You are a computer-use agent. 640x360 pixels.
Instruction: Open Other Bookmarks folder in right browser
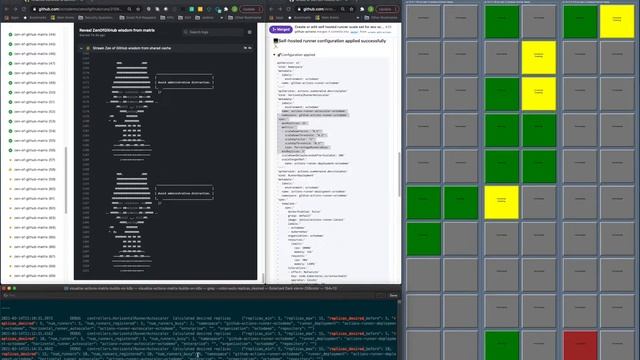tap(380, 18)
